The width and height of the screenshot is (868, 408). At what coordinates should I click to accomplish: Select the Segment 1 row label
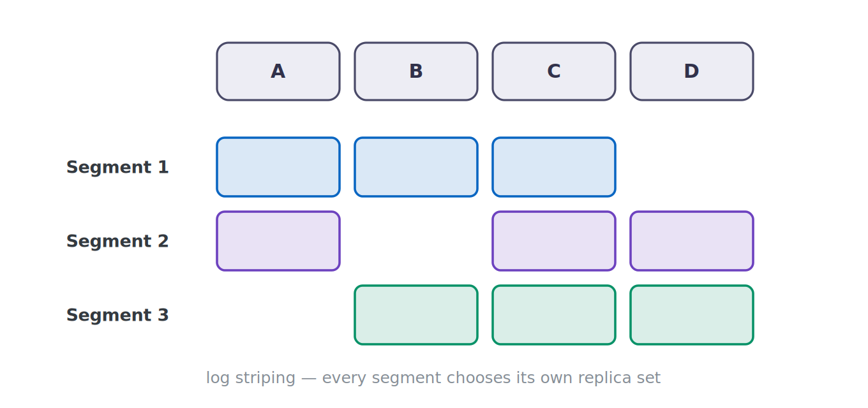(x=117, y=168)
